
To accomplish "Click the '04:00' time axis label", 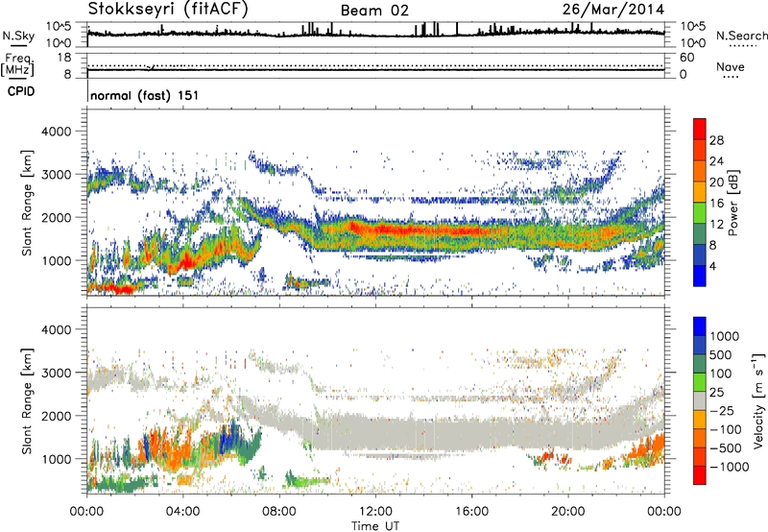I will 182,512.
